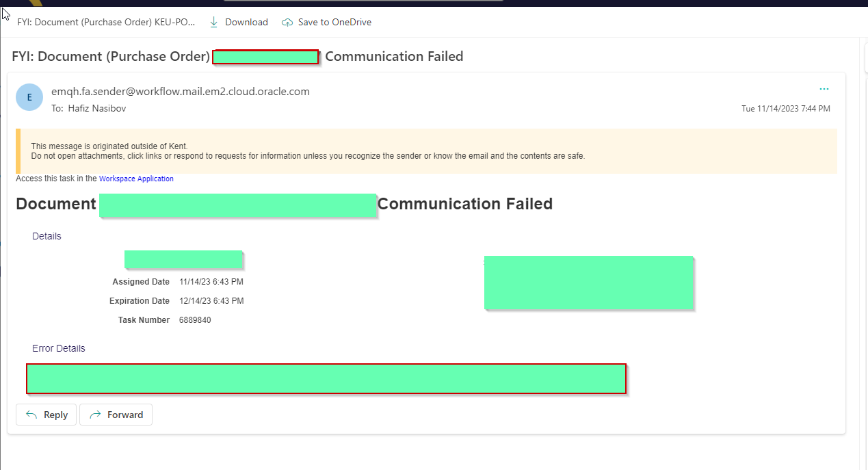
Task: Click the Save to OneDrive cloud icon
Action: (287, 22)
